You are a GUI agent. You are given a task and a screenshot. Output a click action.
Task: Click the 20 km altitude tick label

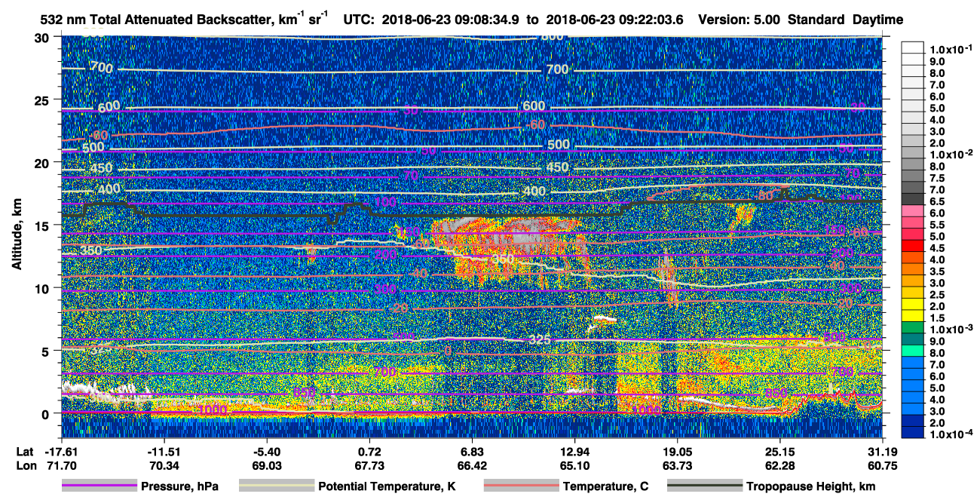pos(43,162)
